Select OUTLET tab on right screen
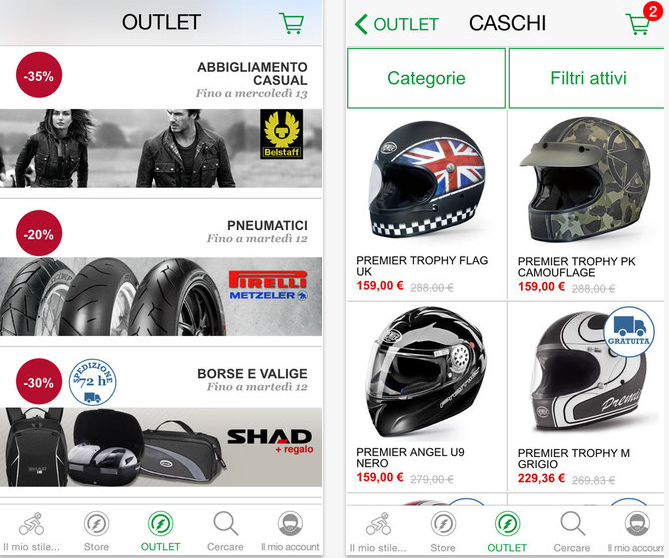Viewport: 669px width, 558px height. pos(507,532)
